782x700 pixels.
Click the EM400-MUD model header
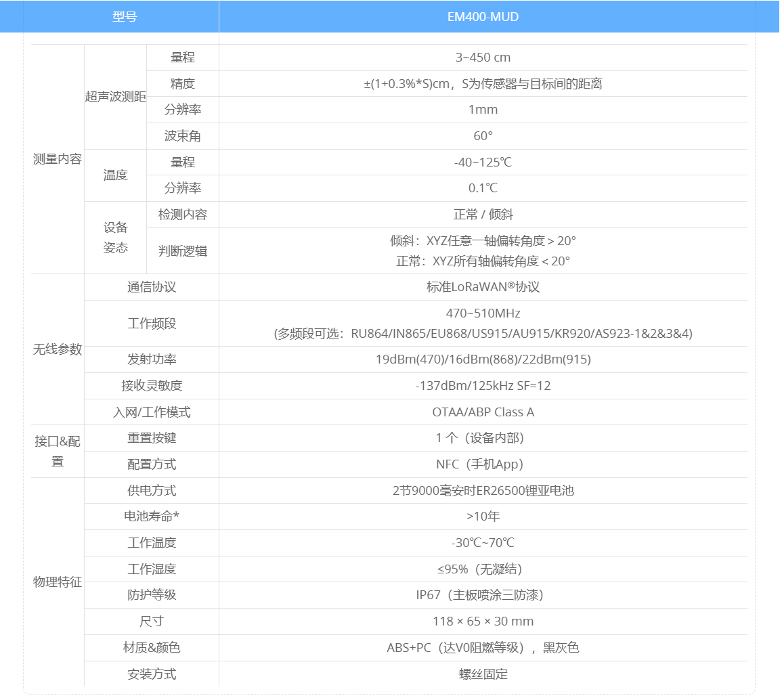483,17
